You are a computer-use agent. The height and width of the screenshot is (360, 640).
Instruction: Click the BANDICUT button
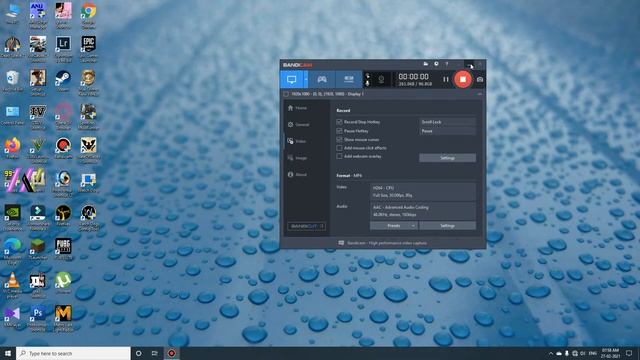pos(306,226)
